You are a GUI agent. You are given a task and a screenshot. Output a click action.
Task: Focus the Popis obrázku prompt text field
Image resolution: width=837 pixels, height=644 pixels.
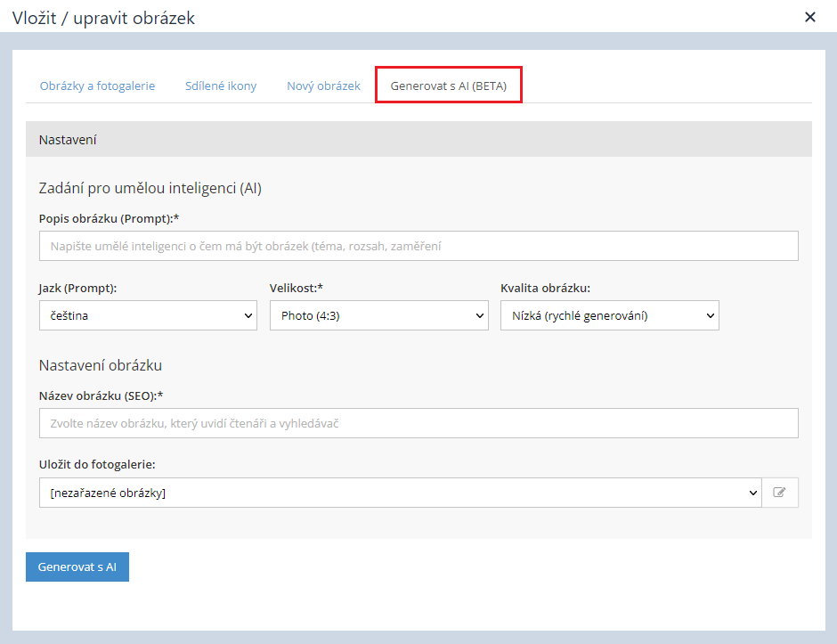tap(418, 246)
